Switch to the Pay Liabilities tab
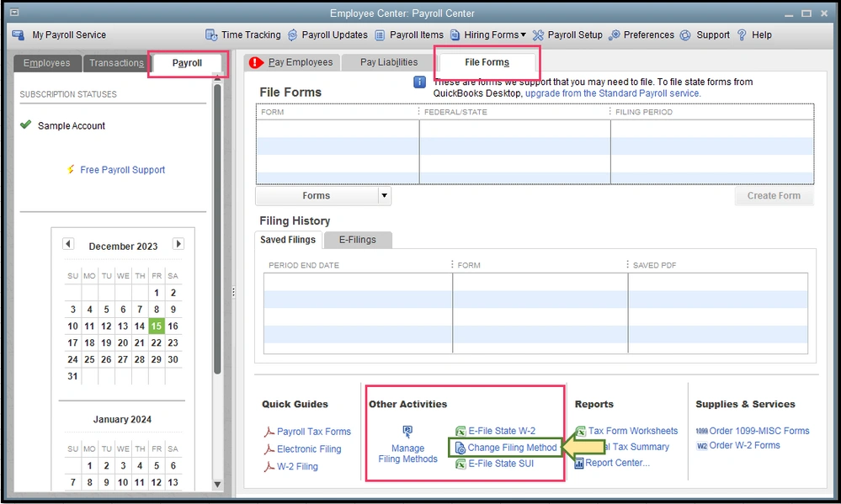 point(388,62)
